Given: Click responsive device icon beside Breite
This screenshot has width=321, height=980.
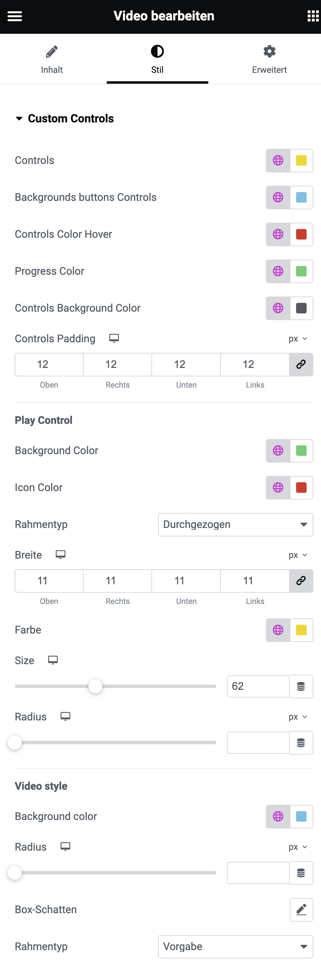Looking at the screenshot, I should [x=60, y=555].
